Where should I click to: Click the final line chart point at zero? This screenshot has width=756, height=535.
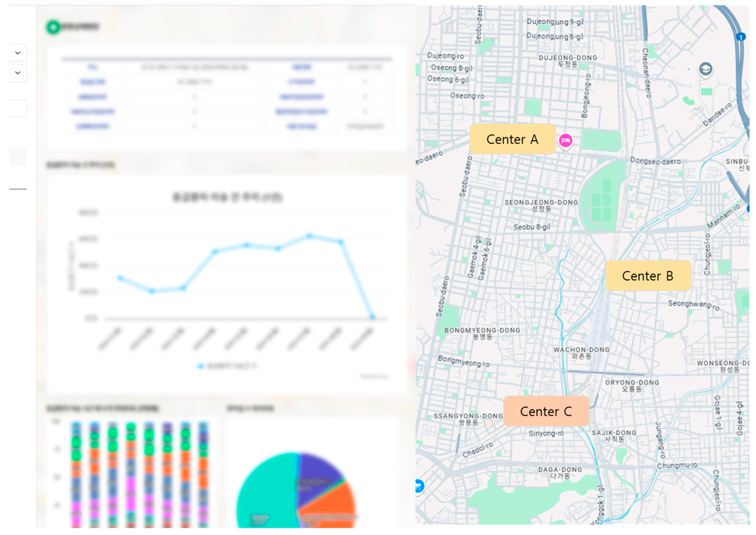click(372, 317)
